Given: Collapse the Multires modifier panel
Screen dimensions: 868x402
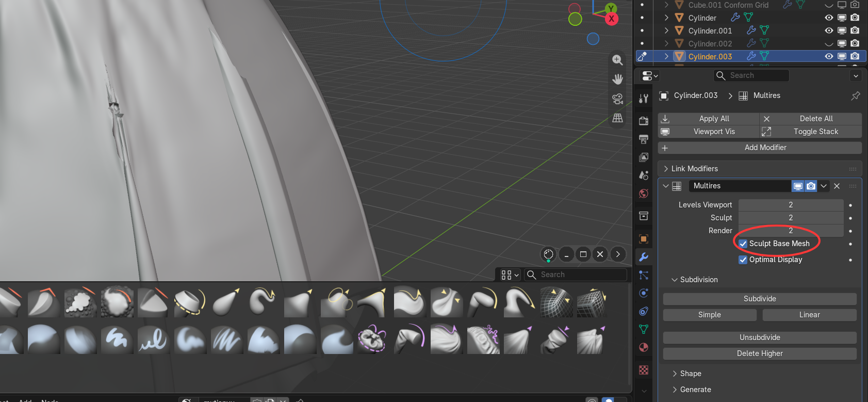Looking at the screenshot, I should coord(666,186).
